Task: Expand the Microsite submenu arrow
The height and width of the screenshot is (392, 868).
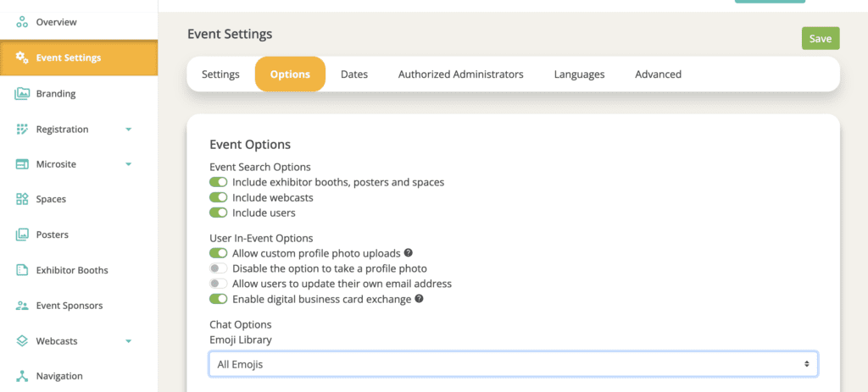Action: tap(128, 164)
